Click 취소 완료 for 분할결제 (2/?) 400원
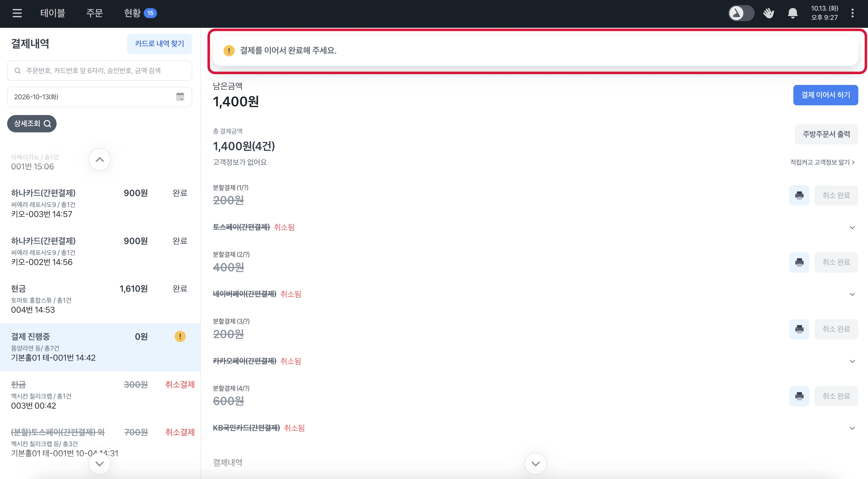The width and height of the screenshot is (868, 479). 836,262
